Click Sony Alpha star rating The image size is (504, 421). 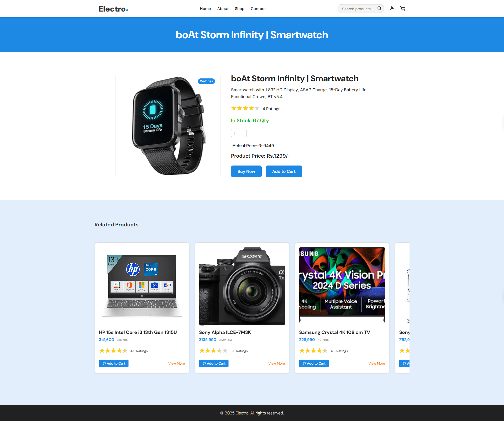[213, 351]
